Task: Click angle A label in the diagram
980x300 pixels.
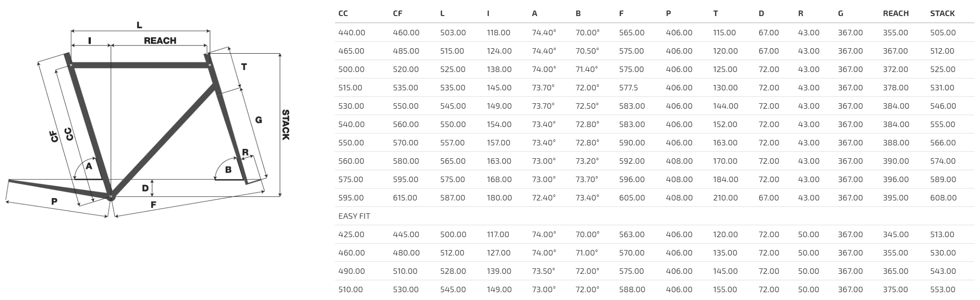Action: click(x=89, y=166)
